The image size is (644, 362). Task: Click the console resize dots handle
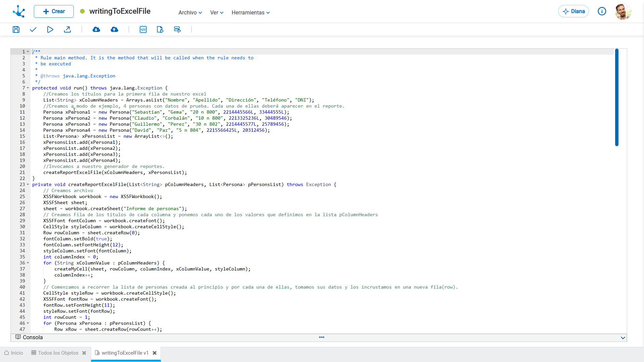[x=322, y=337]
